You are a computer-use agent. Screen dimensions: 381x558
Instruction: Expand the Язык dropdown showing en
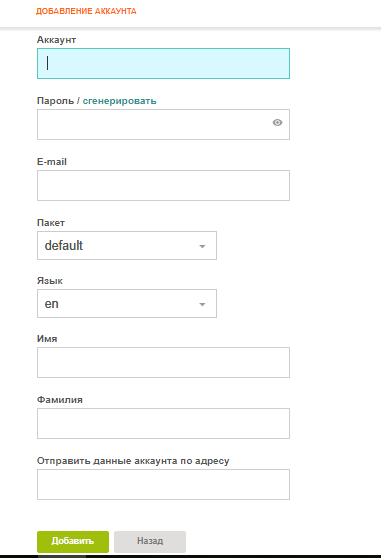(127, 304)
